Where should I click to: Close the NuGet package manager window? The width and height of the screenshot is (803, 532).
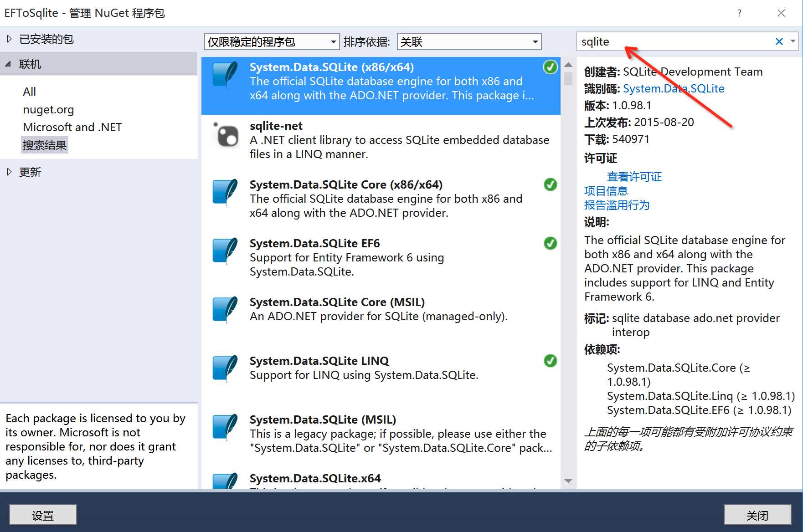[x=781, y=13]
